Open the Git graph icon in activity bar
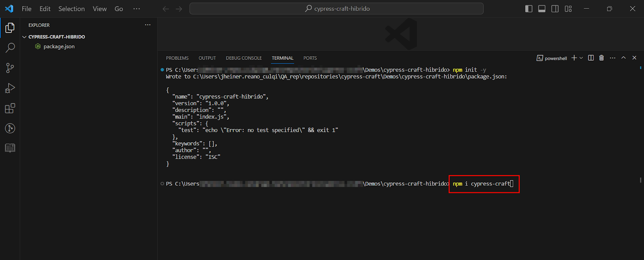The height and width of the screenshot is (260, 644). 10,128
